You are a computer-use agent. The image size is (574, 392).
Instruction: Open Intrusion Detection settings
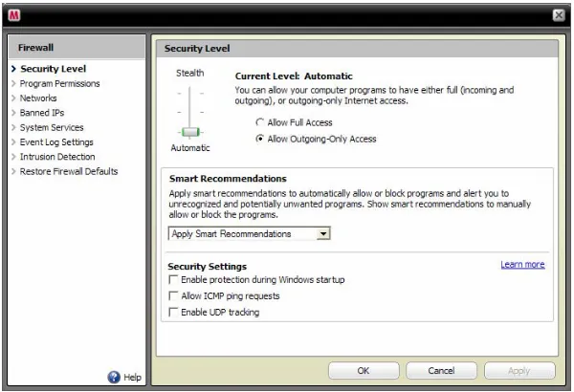[x=57, y=157]
